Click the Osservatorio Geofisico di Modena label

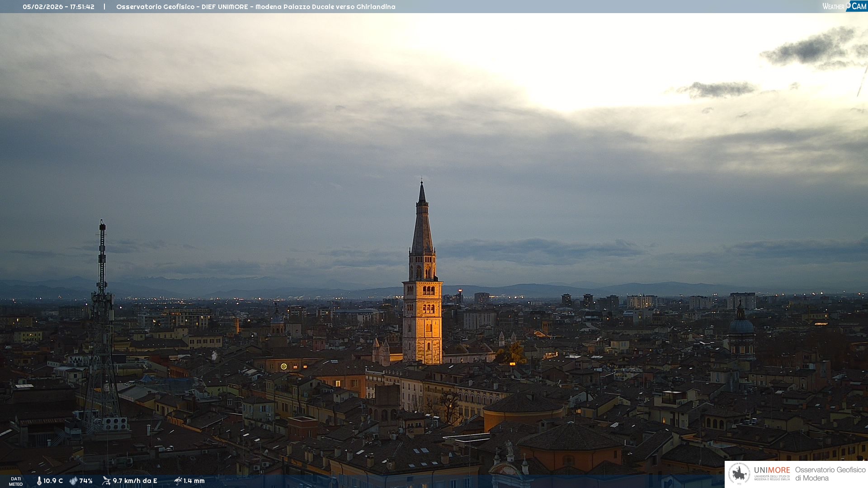tap(830, 474)
